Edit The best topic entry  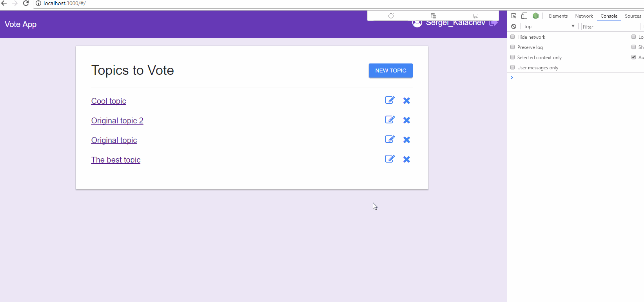point(390,159)
